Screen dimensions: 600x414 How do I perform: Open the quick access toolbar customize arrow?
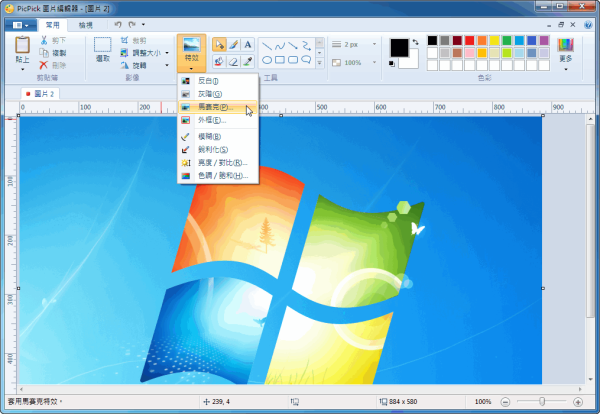click(x=143, y=24)
